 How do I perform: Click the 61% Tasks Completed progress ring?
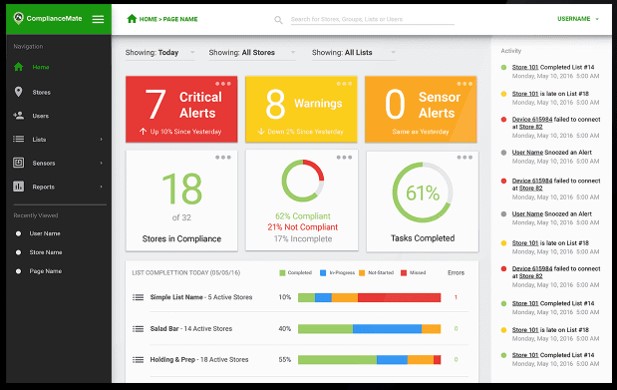[x=422, y=192]
